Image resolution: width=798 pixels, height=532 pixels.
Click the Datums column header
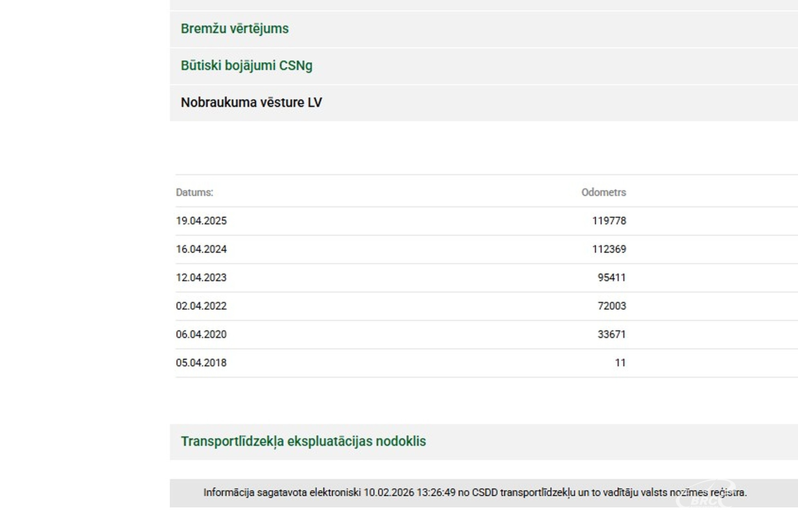[194, 192]
